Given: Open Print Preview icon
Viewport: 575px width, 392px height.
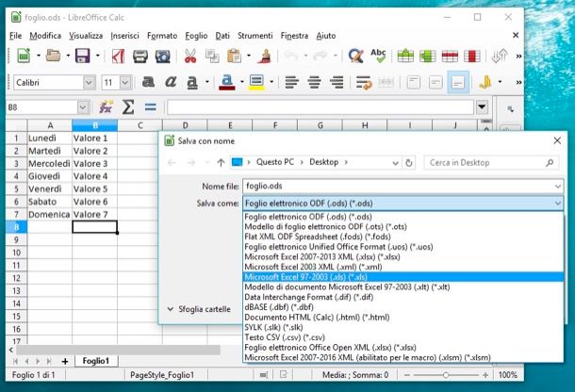Looking at the screenshot, I should pyautogui.click(x=162, y=57).
